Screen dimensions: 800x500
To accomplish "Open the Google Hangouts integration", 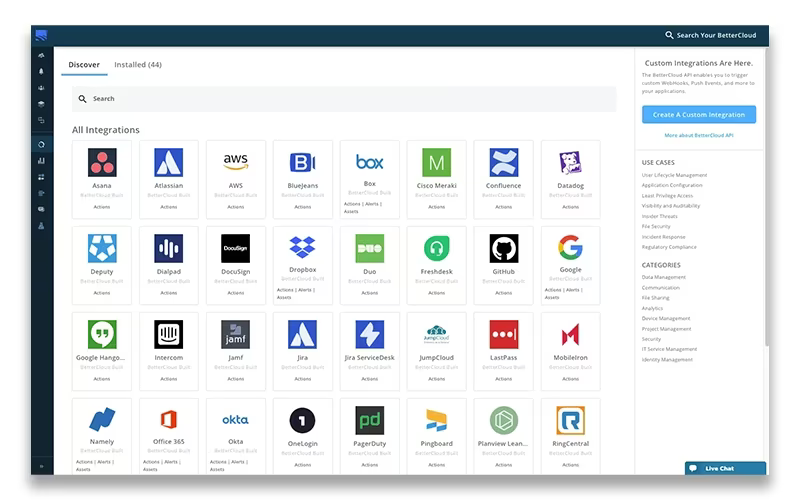I will point(102,352).
